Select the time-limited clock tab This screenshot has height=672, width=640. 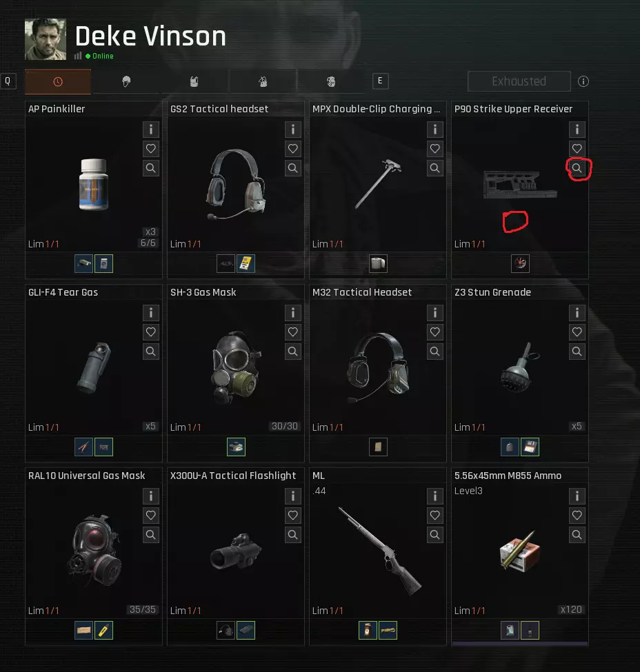[x=58, y=81]
